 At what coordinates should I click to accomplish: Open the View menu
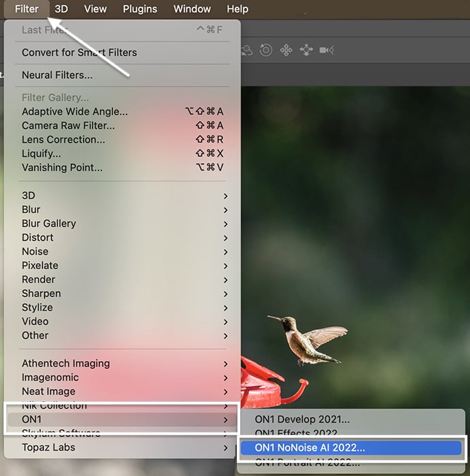click(95, 9)
